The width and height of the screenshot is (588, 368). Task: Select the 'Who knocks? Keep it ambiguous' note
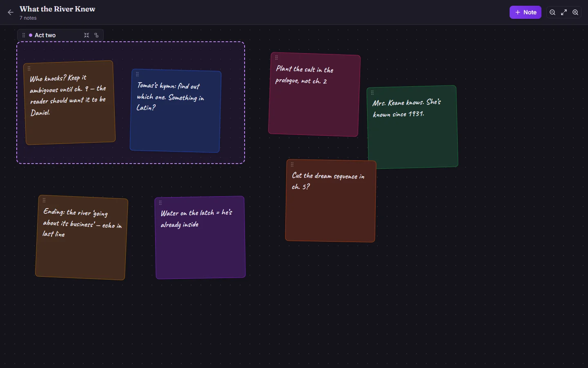coord(69,103)
